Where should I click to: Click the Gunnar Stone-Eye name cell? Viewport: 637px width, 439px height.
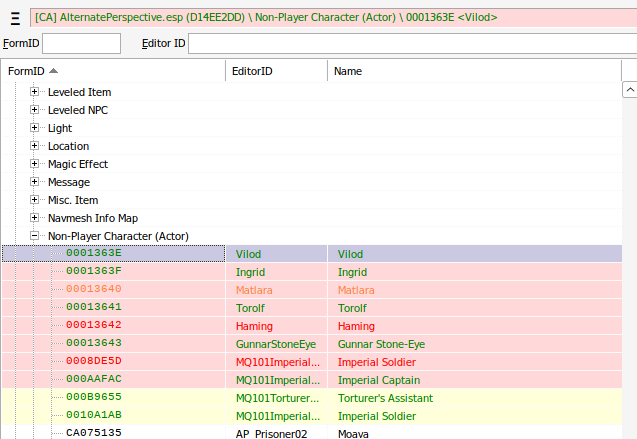[474, 344]
